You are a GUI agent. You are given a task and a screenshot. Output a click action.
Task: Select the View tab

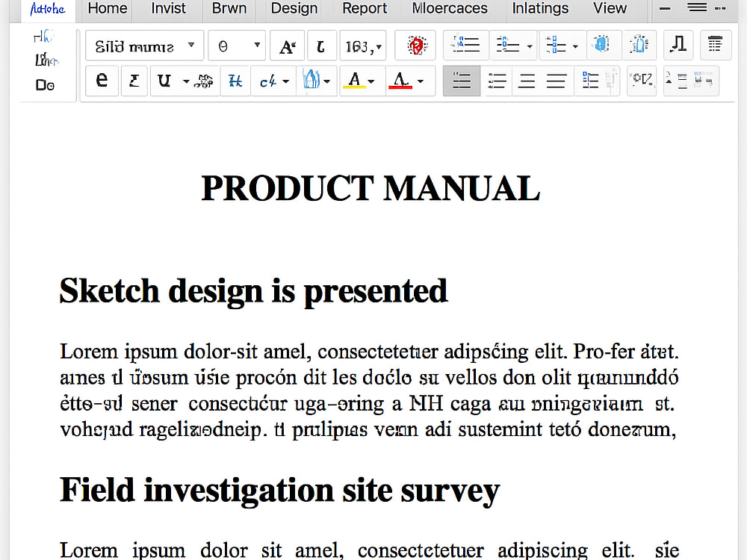[610, 8]
